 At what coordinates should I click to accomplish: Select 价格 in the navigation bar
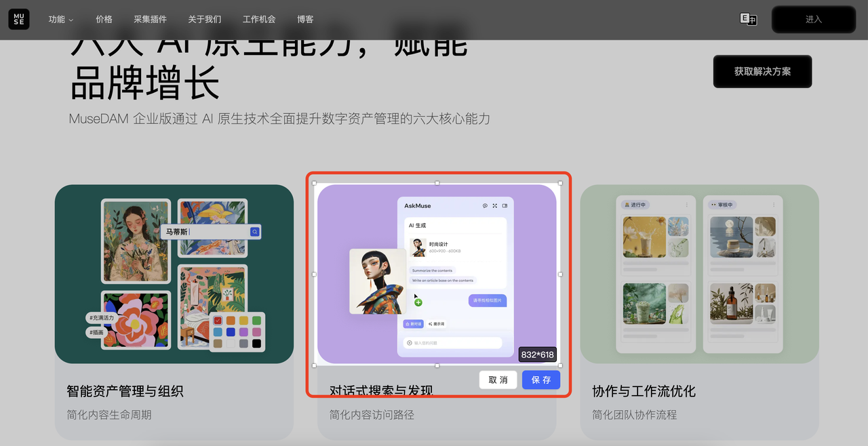tap(104, 20)
